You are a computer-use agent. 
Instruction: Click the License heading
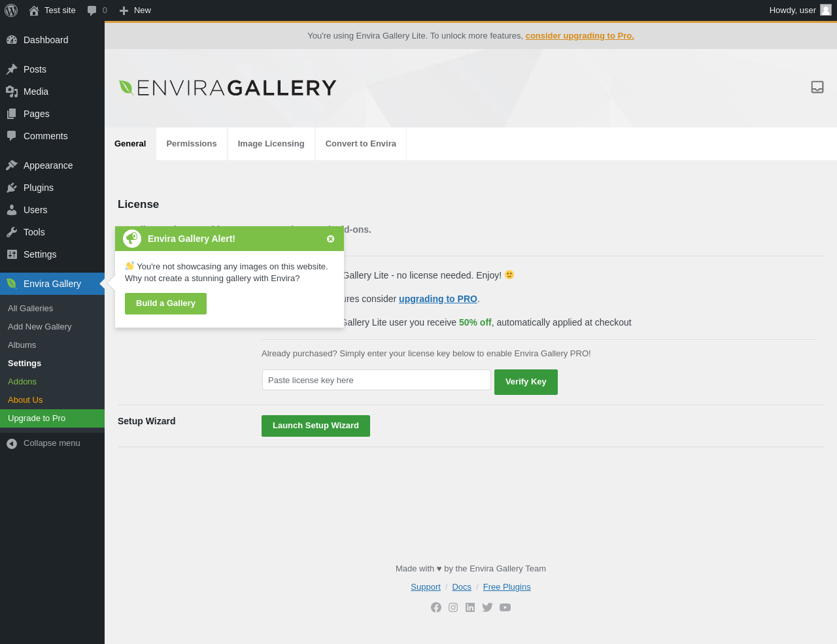click(x=138, y=205)
